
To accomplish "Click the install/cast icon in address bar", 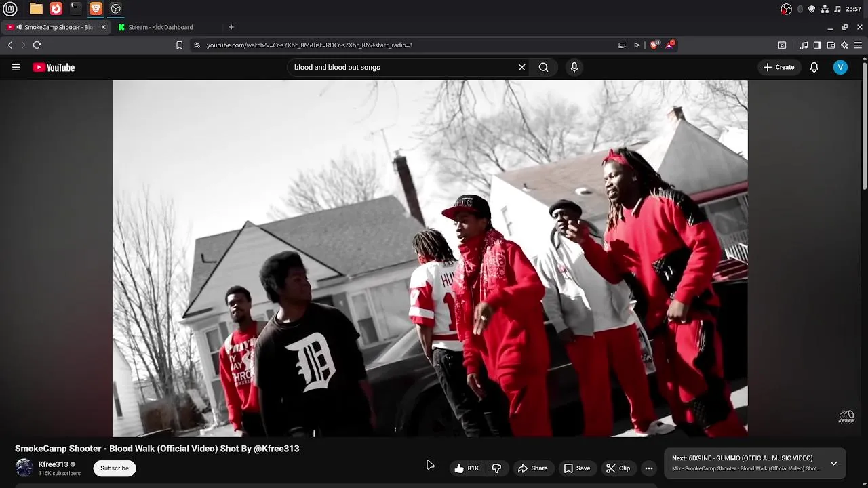I will (622, 45).
